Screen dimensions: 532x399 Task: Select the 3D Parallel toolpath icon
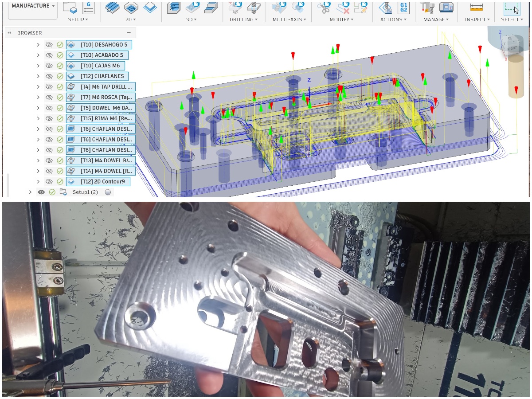pos(211,8)
